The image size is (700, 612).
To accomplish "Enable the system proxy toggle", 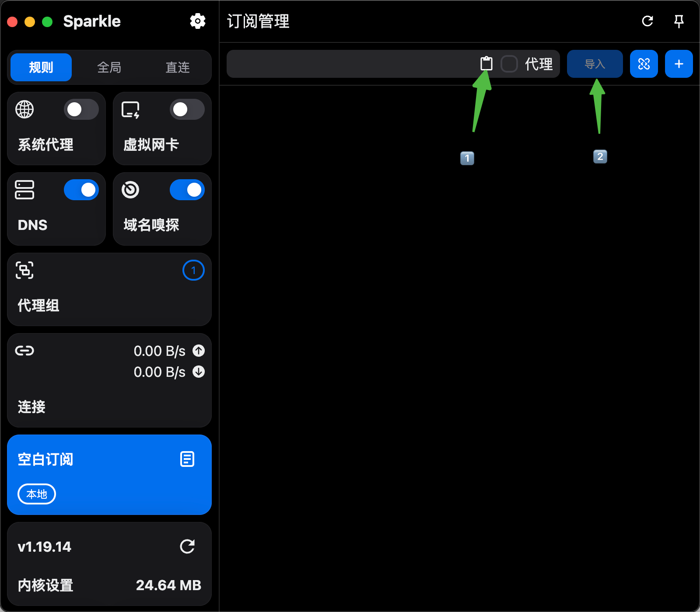I will (x=81, y=109).
